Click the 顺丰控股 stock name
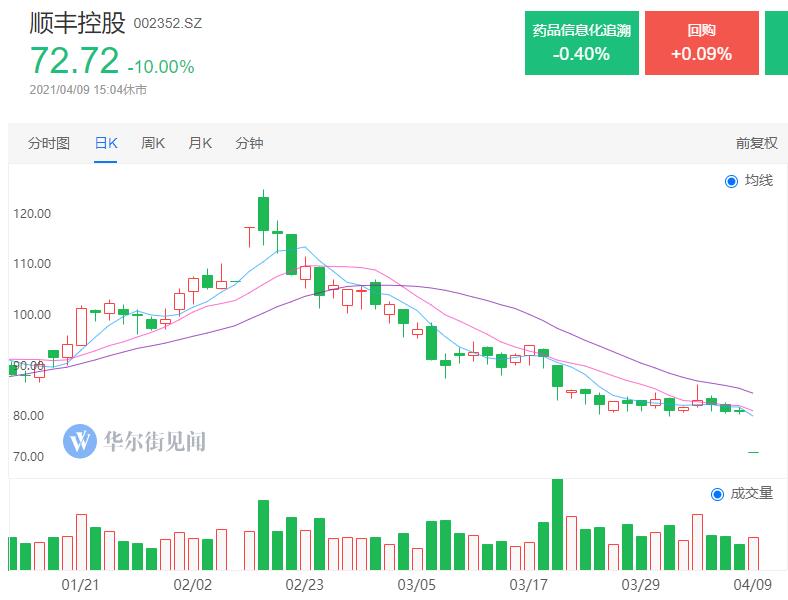 77,23
